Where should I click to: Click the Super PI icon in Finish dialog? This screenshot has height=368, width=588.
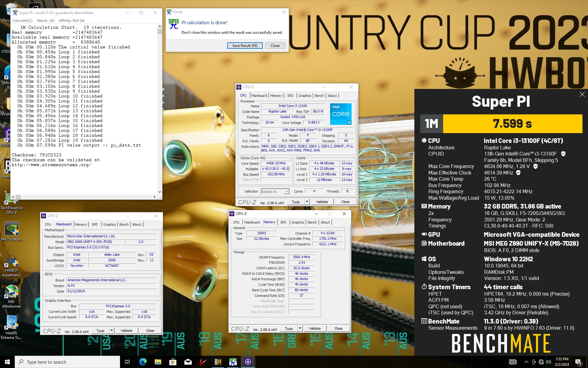pyautogui.click(x=174, y=24)
